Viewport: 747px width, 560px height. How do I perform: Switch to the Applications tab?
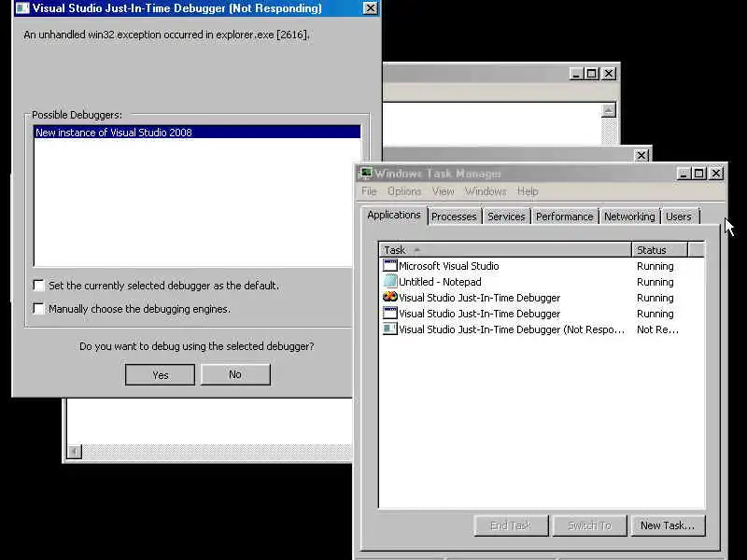click(394, 216)
